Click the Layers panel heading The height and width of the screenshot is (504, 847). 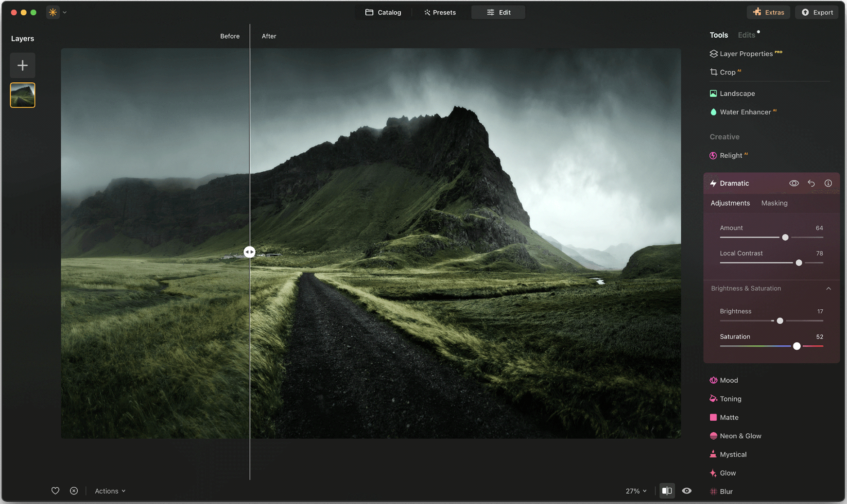pos(22,39)
